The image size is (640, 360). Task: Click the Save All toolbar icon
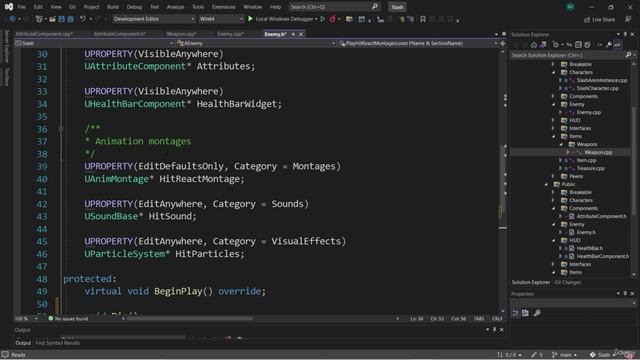[70, 19]
